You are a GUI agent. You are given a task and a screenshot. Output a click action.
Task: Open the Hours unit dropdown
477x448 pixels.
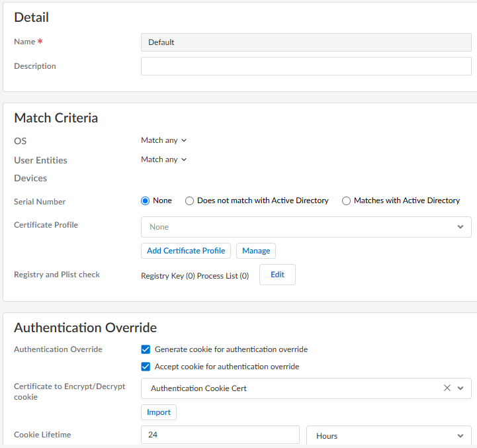[388, 435]
